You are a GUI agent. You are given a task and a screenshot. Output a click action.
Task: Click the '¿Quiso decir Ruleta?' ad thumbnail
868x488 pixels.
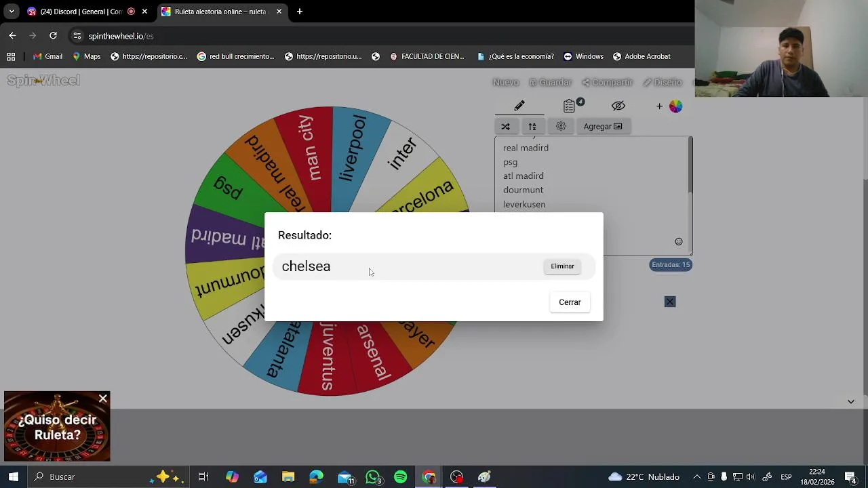(57, 427)
